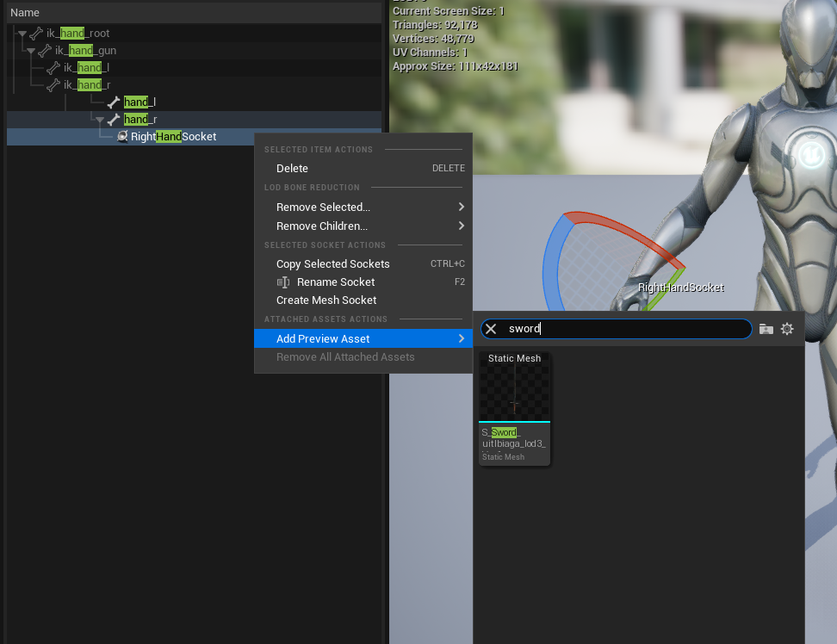This screenshot has width=837, height=644.
Task: Open asset picker settings gear
Action: [x=787, y=329]
